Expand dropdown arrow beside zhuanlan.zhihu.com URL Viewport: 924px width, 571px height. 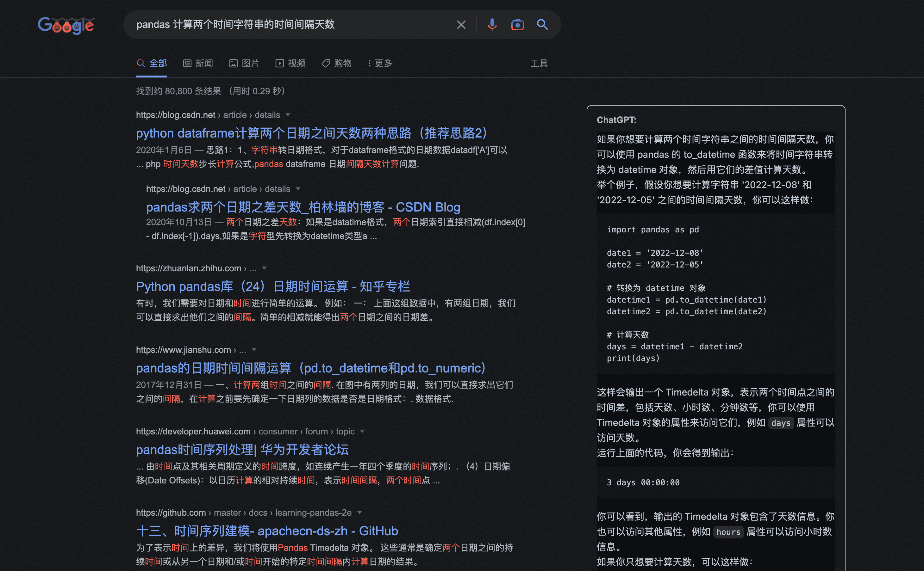tap(264, 268)
